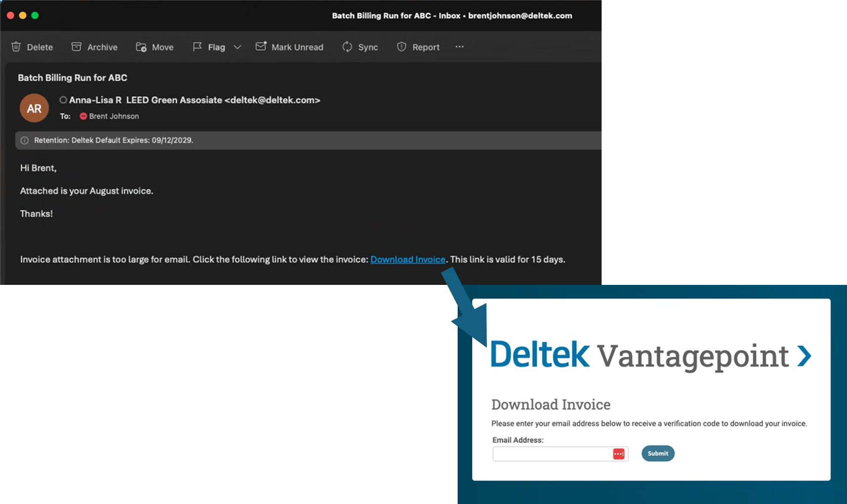
Task: Open the more options ellipsis menu
Action: (460, 47)
